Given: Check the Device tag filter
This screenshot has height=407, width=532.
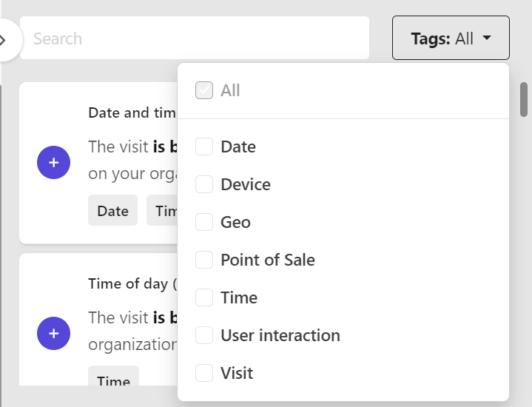Looking at the screenshot, I should (x=204, y=184).
